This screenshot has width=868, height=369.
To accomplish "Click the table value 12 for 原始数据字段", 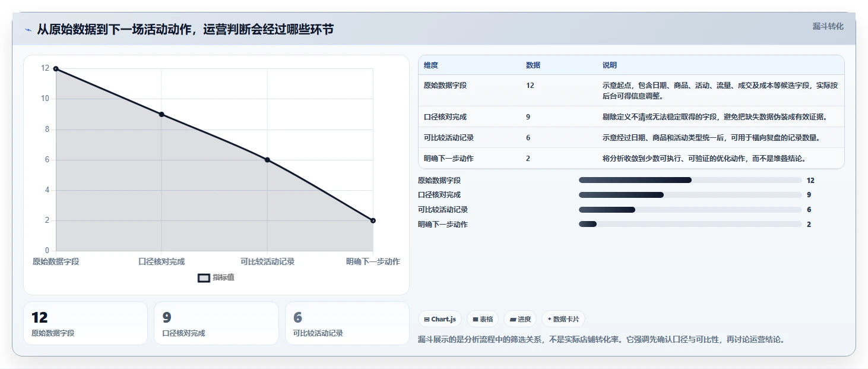I will [x=530, y=86].
